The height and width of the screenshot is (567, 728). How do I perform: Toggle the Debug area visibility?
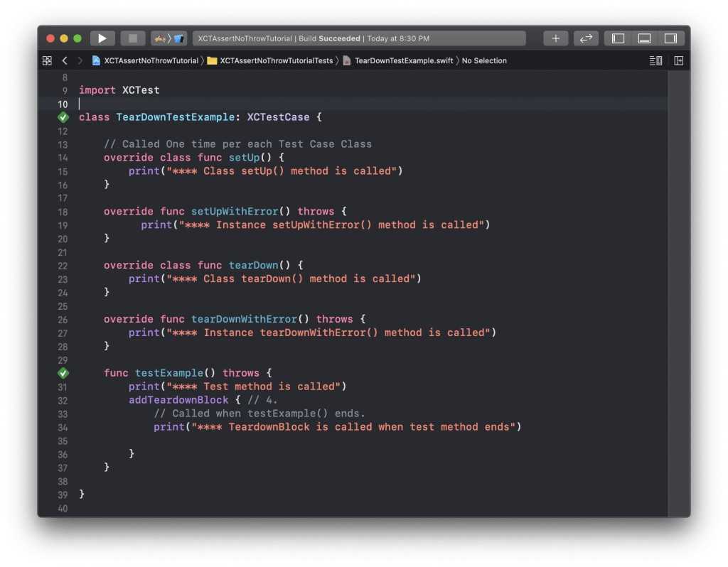[644, 38]
